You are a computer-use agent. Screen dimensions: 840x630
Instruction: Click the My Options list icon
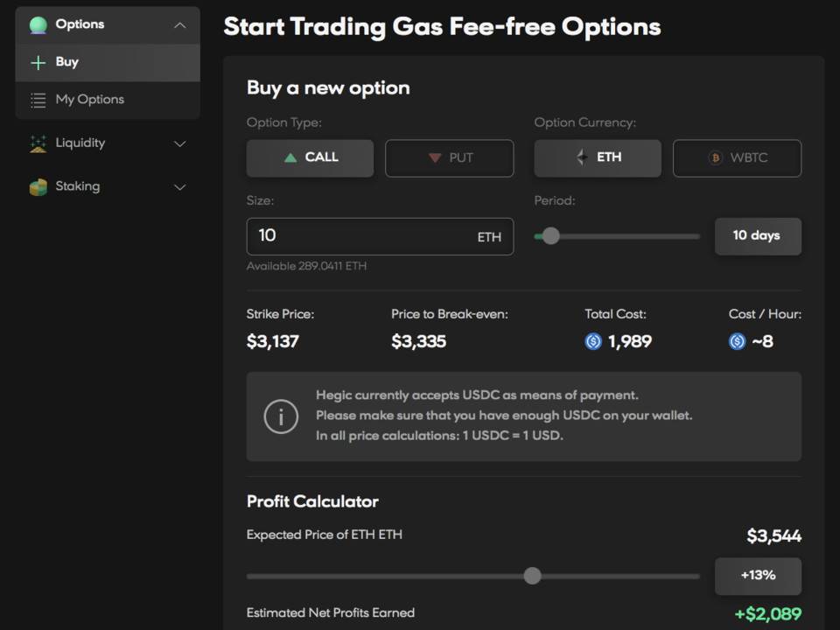(x=38, y=100)
